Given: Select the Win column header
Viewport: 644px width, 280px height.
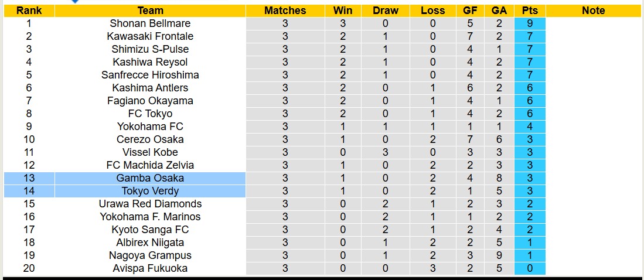Looking at the screenshot, I should coord(343,11).
